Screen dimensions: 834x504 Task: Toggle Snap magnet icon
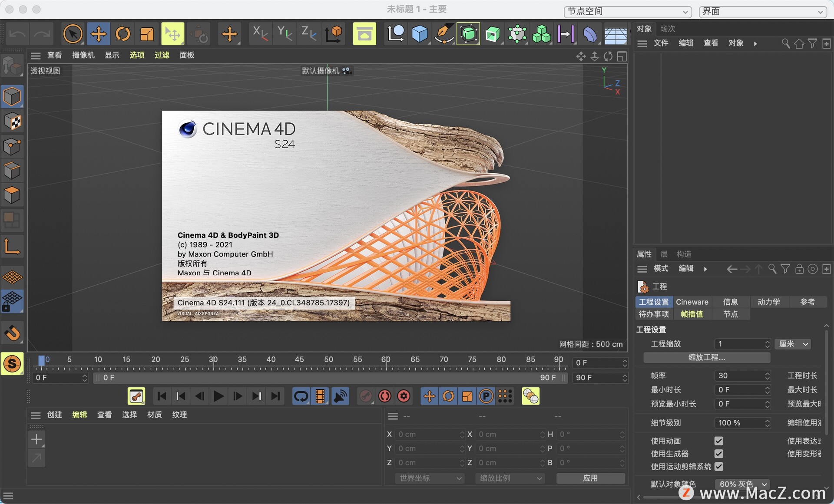point(12,333)
